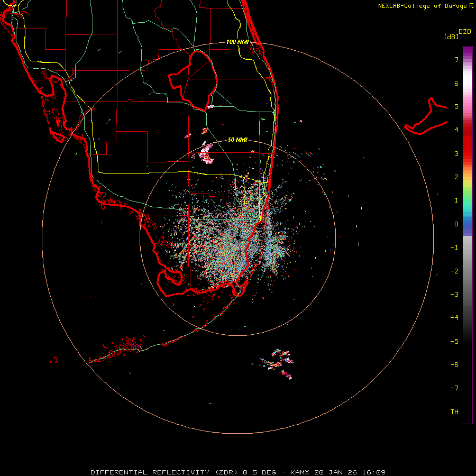Click the KAMX radar site center dot

point(238,237)
